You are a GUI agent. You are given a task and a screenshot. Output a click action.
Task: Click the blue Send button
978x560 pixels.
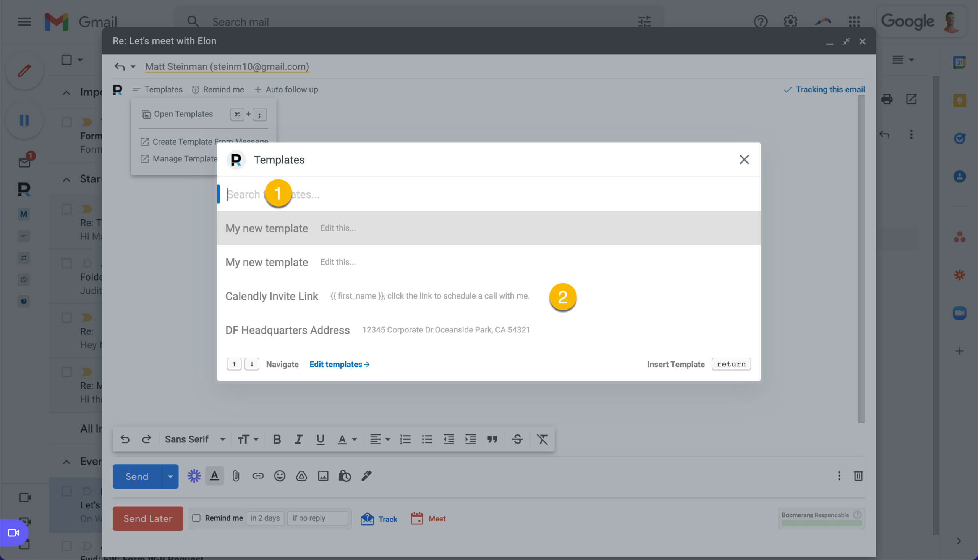(137, 476)
